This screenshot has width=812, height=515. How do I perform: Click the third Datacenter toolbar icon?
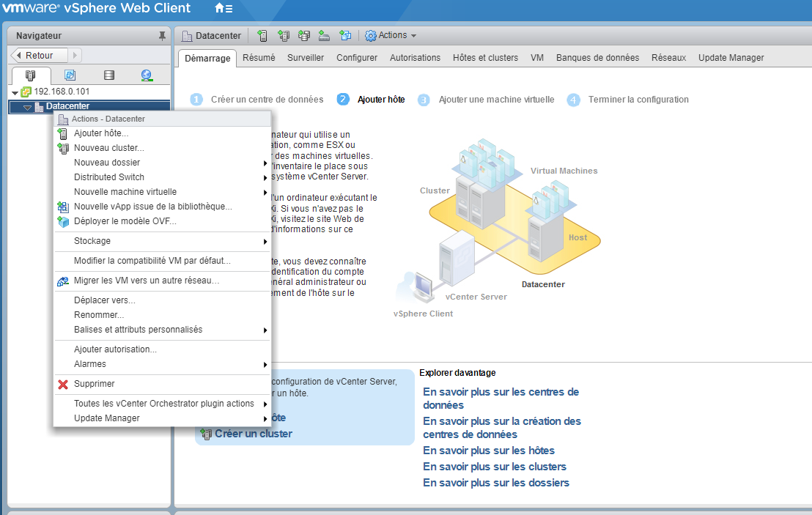point(304,36)
